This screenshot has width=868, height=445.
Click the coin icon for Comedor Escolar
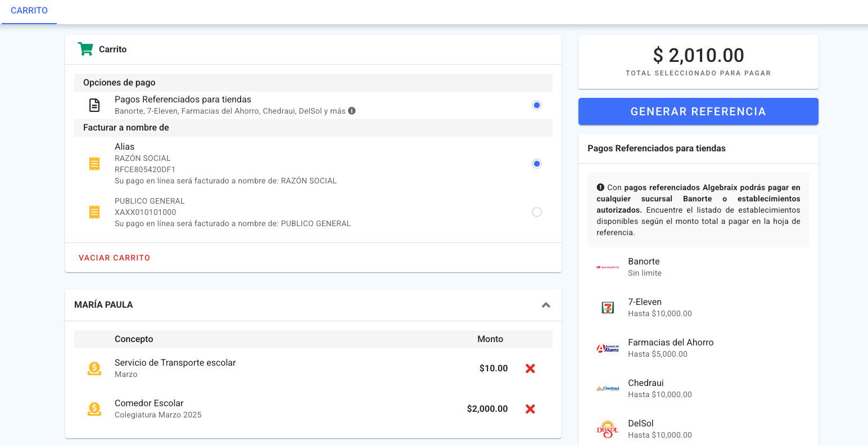94,409
